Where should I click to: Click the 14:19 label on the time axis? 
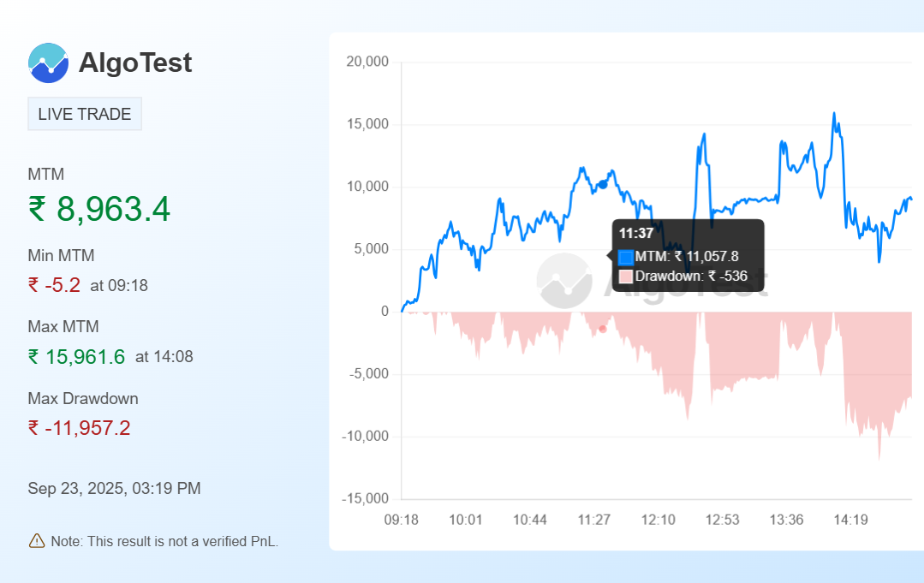click(850, 520)
